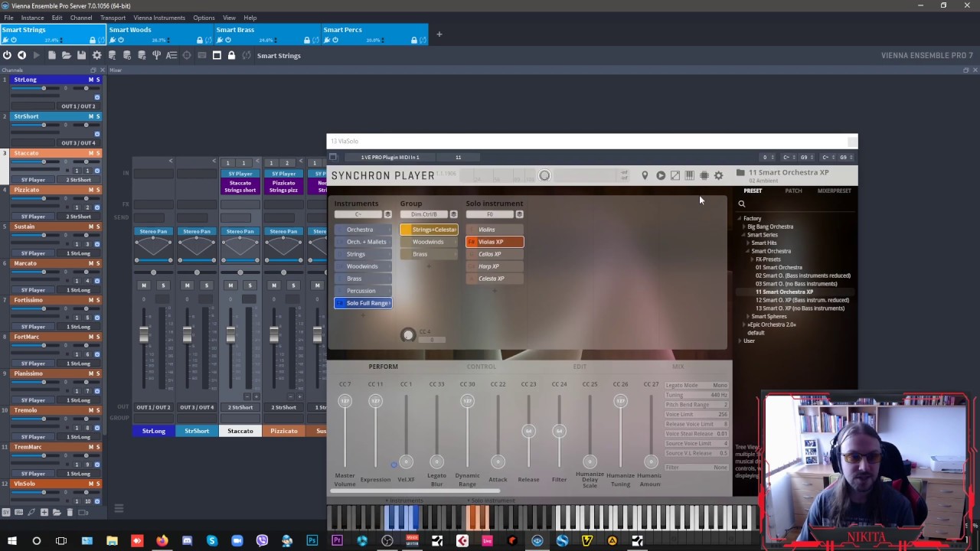Open Synchron Player settings gear
980x551 pixels.
(719, 176)
